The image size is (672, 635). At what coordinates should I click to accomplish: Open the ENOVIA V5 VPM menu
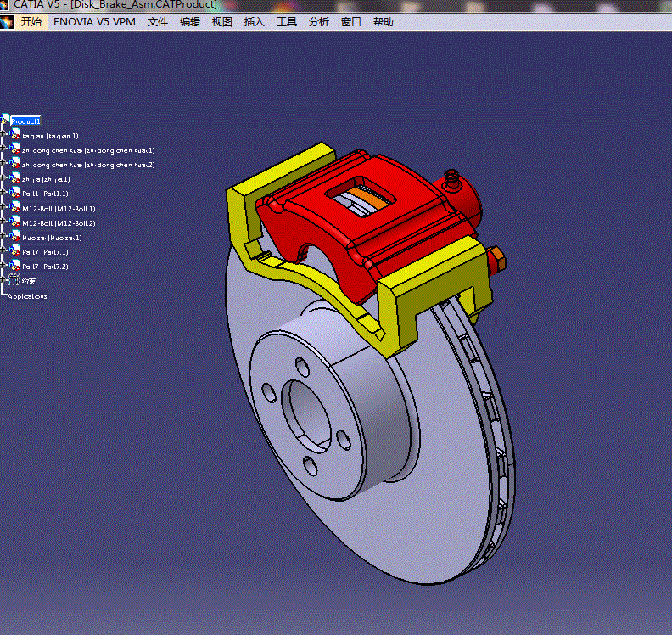coord(94,22)
